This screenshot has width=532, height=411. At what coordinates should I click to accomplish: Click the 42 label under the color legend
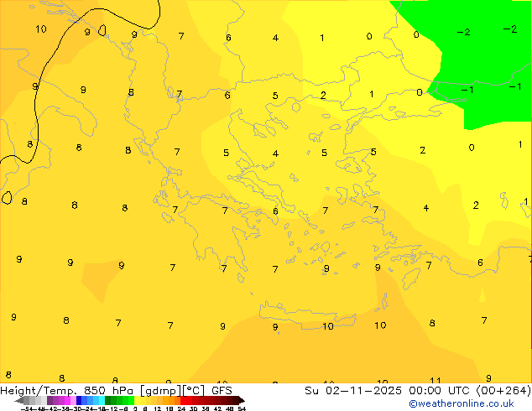point(217,408)
